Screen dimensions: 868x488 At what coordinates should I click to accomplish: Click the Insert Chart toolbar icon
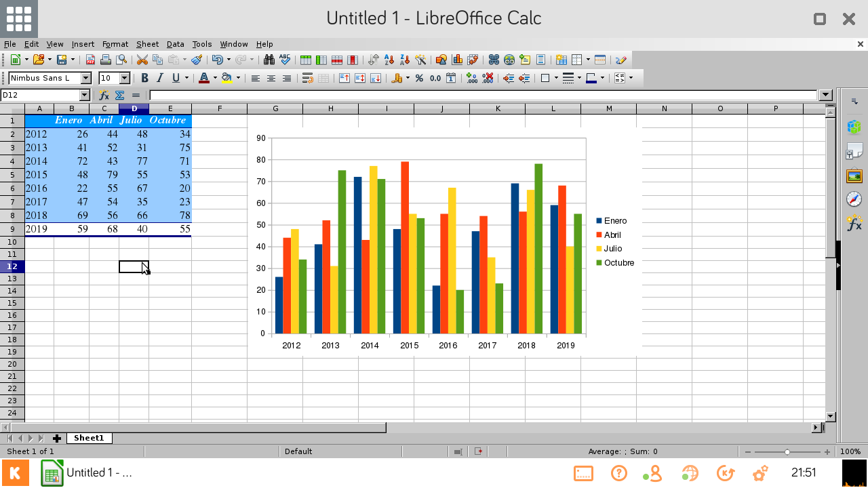pos(458,60)
